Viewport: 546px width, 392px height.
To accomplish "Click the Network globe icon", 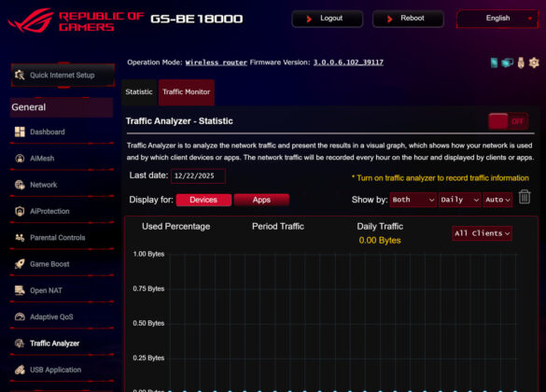I will 20,185.
